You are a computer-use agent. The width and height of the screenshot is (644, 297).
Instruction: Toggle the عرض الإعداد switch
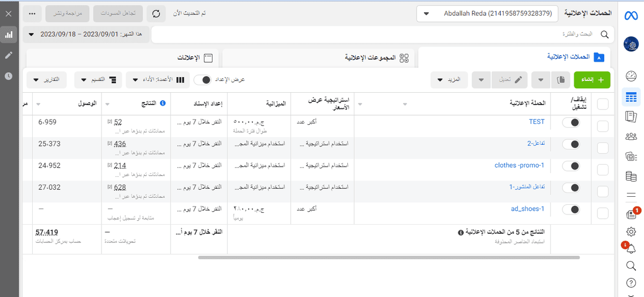click(x=203, y=80)
